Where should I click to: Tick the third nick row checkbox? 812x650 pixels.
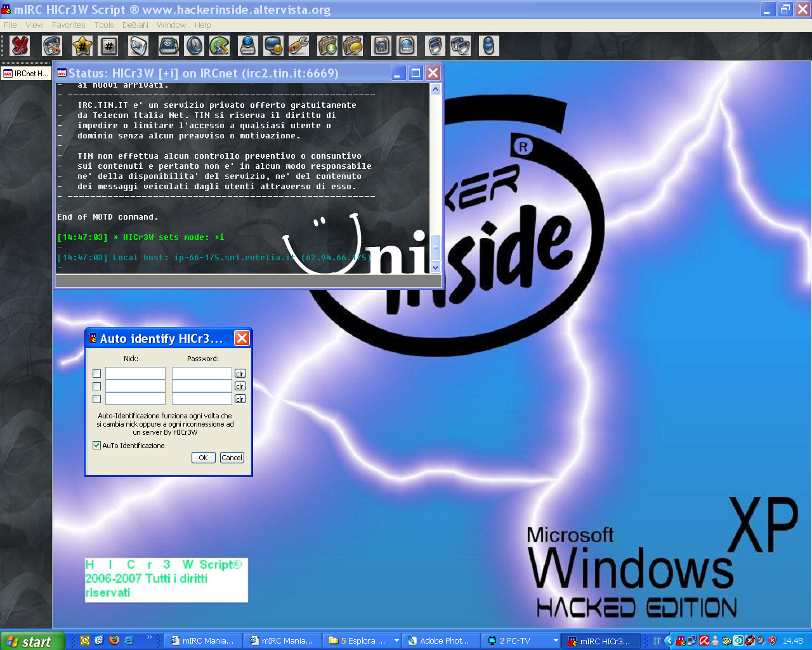point(97,399)
